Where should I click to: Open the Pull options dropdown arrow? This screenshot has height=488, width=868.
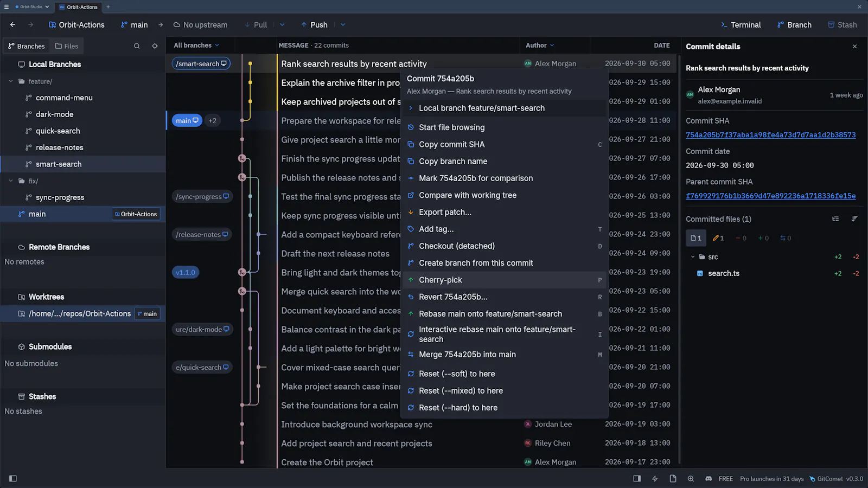point(282,25)
